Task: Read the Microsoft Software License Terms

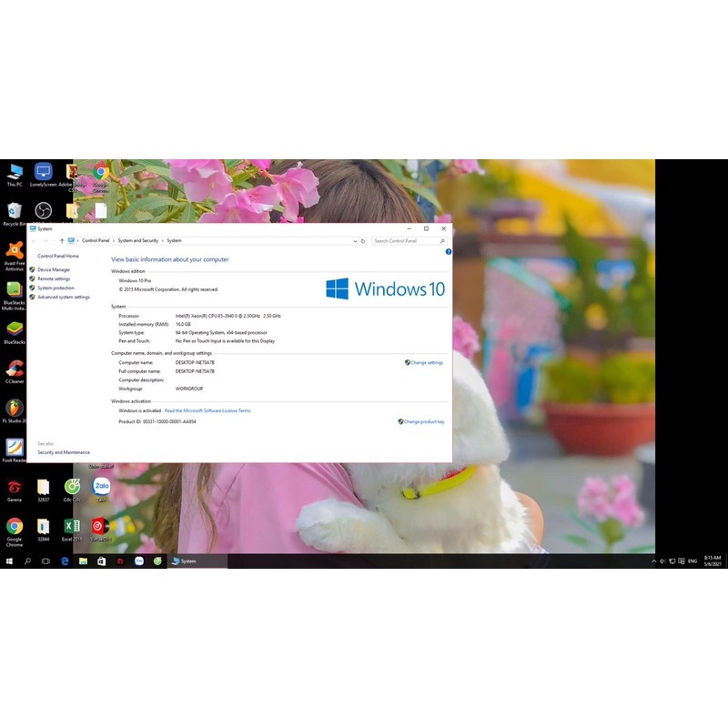Action: 207,410
